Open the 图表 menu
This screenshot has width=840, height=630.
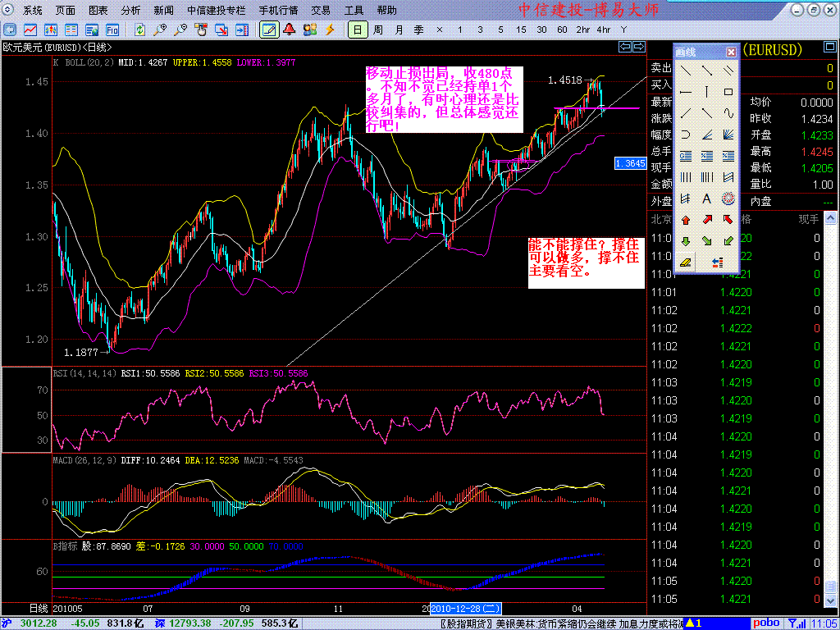point(98,10)
